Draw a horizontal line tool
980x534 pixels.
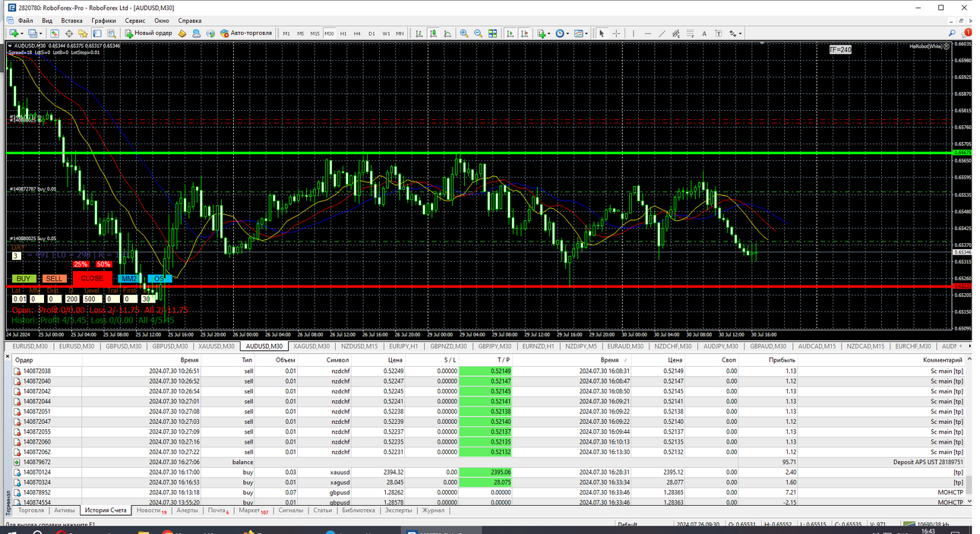click(x=647, y=33)
